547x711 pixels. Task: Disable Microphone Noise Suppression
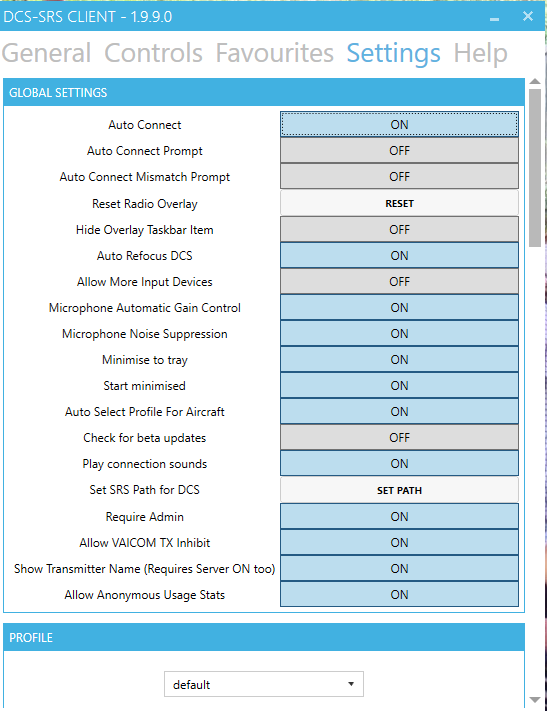coord(399,334)
